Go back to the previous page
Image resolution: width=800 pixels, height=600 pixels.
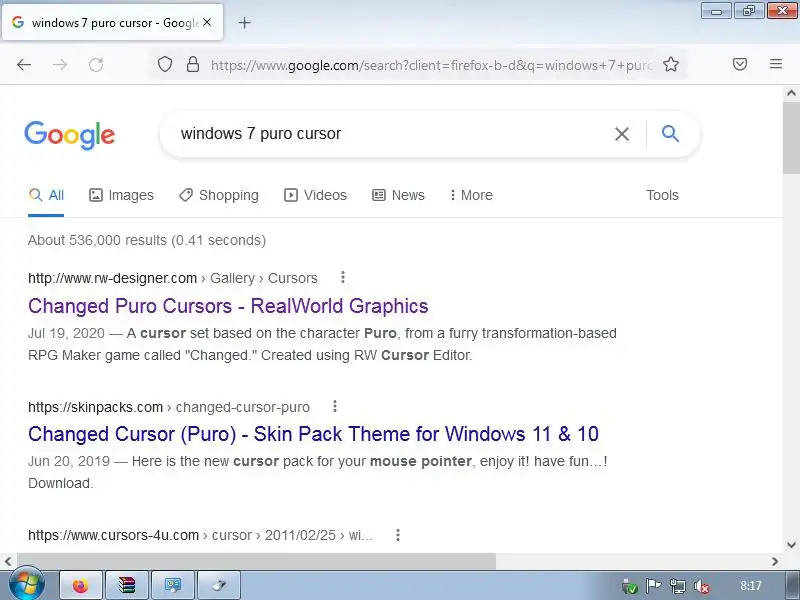click(24, 65)
